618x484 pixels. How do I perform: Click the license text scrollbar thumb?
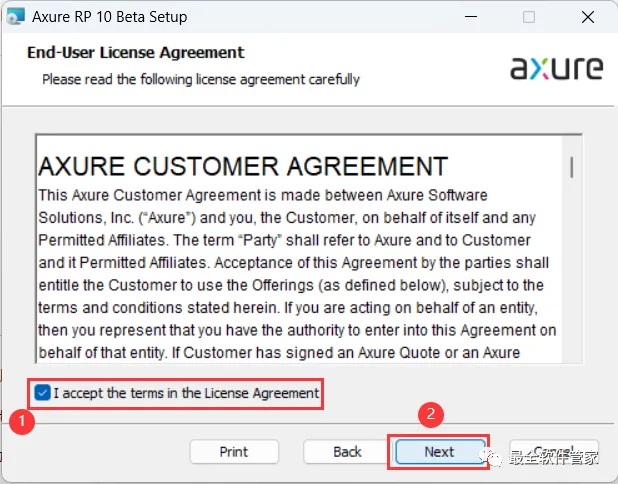pos(571,167)
